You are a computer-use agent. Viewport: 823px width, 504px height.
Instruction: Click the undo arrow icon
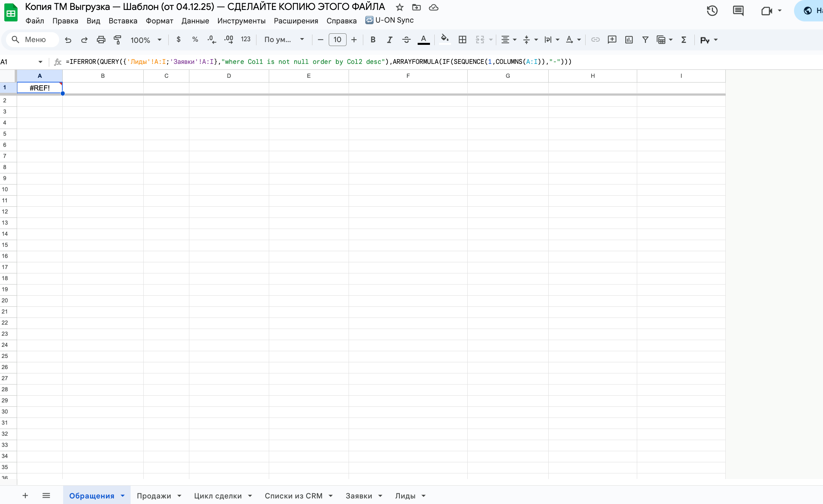[68, 40]
